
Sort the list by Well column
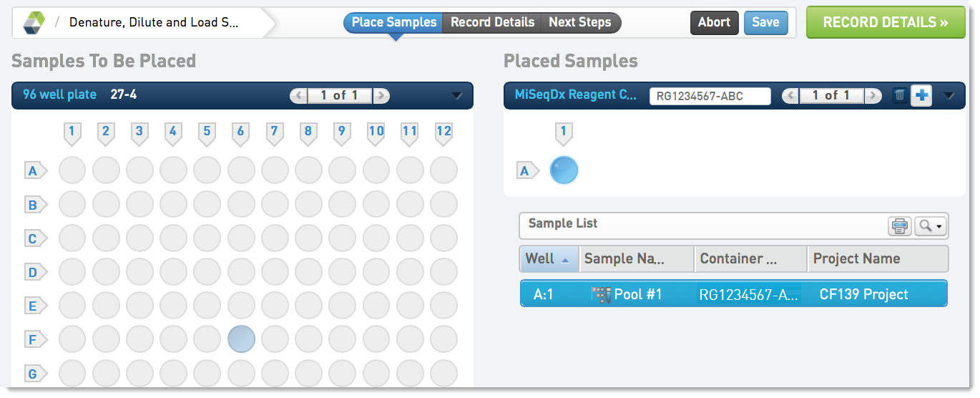[549, 258]
